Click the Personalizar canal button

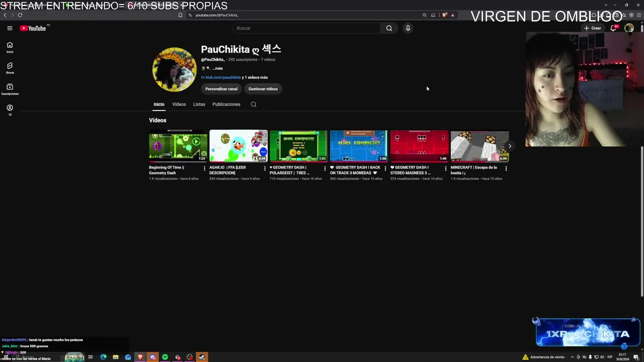(221, 89)
